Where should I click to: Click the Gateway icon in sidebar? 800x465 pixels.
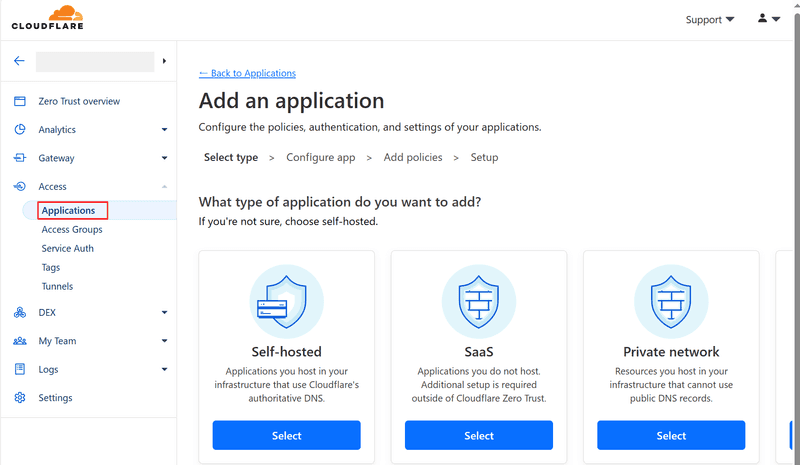point(19,158)
